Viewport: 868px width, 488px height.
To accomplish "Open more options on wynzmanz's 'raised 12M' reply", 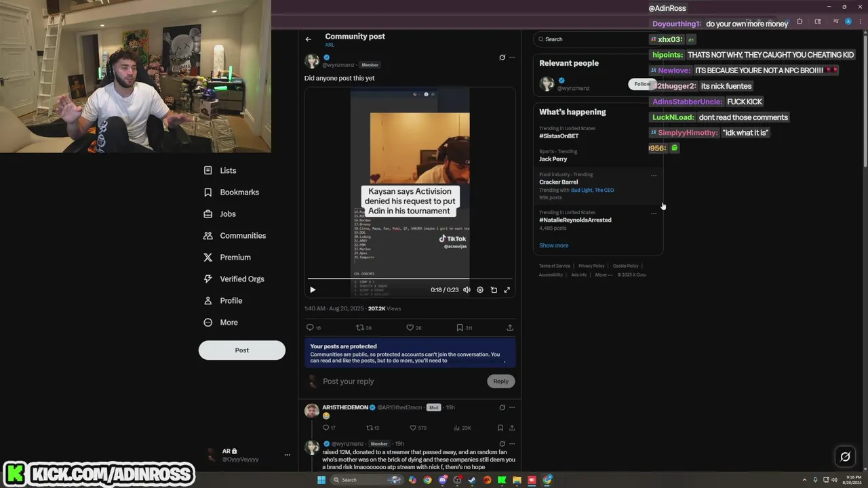I will (x=512, y=444).
